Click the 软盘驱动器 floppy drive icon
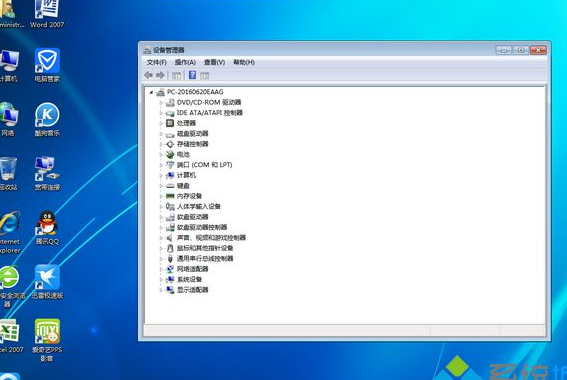 (x=170, y=217)
